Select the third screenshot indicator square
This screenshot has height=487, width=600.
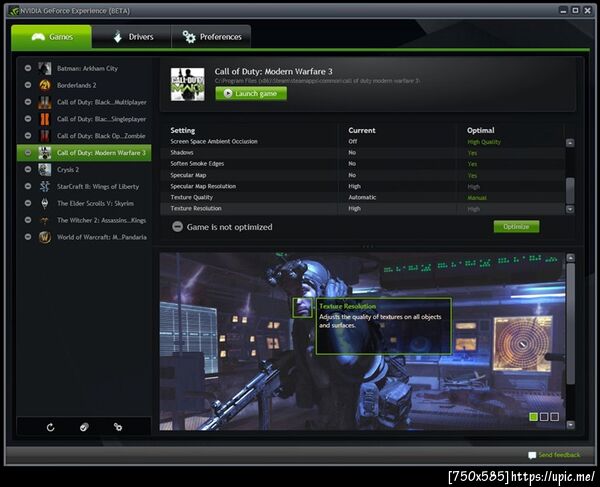pos(554,417)
